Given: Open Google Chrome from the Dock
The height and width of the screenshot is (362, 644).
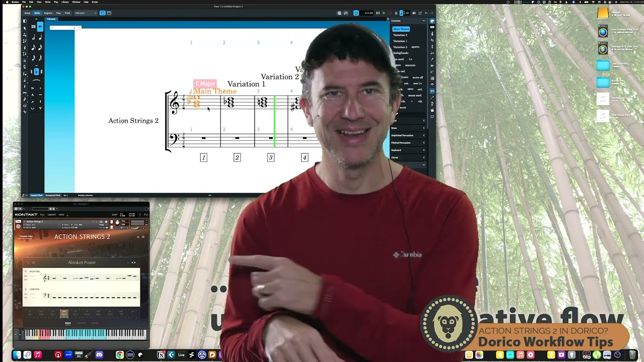Looking at the screenshot, I should (x=119, y=355).
